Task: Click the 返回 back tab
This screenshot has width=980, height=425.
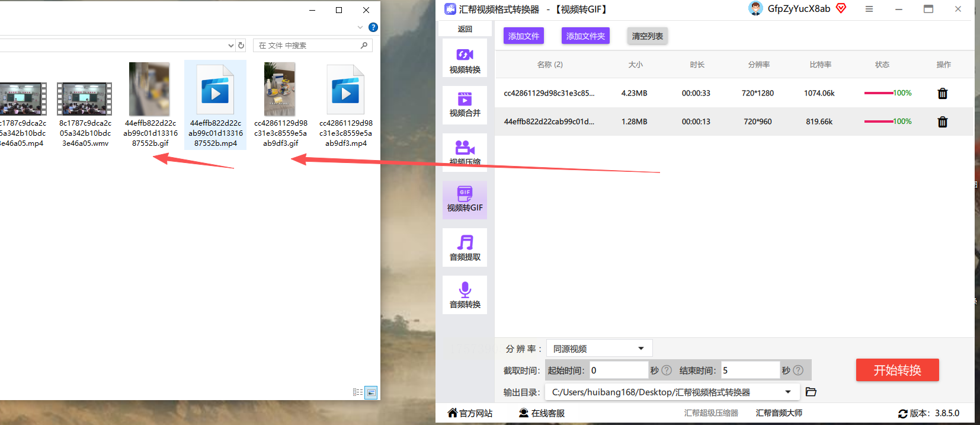Action: [465, 29]
